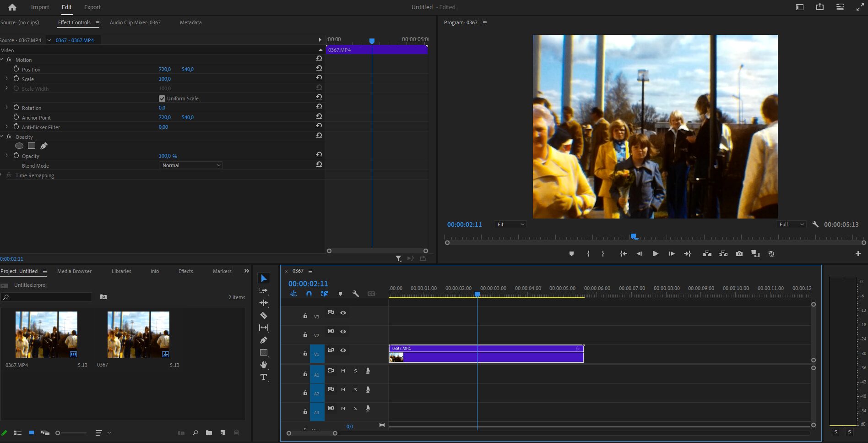Click the Export Frame camera icon

pyautogui.click(x=739, y=254)
